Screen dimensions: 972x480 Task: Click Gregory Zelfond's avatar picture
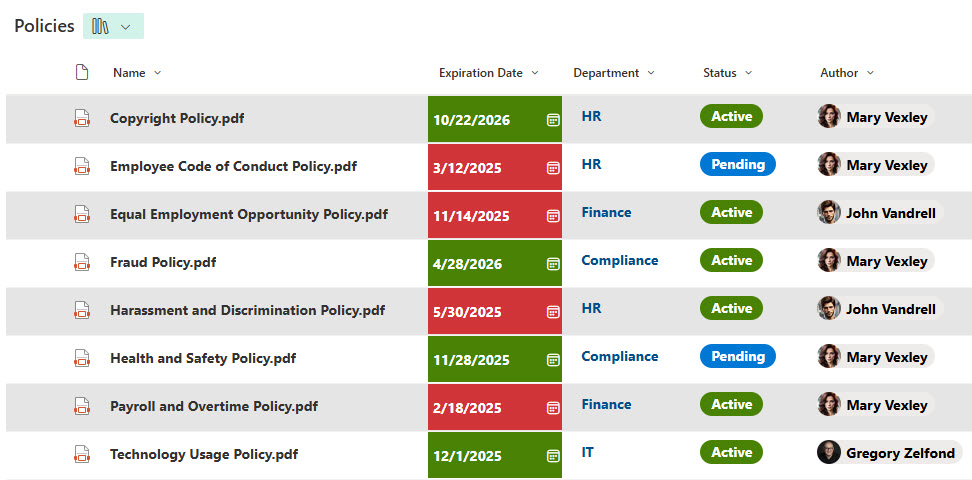829,453
